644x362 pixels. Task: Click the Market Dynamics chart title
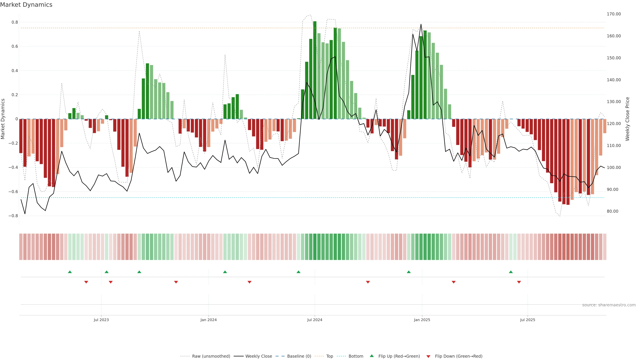pos(26,5)
